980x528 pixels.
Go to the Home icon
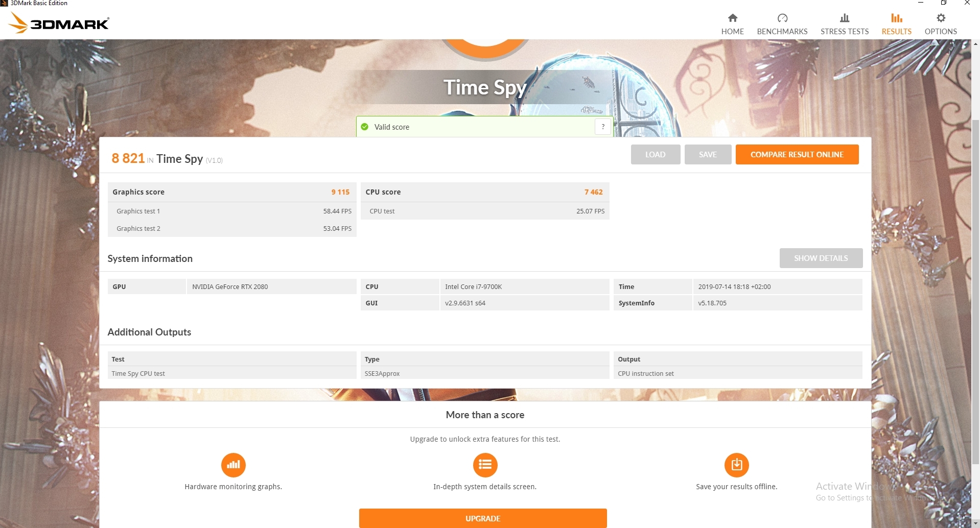tap(732, 18)
